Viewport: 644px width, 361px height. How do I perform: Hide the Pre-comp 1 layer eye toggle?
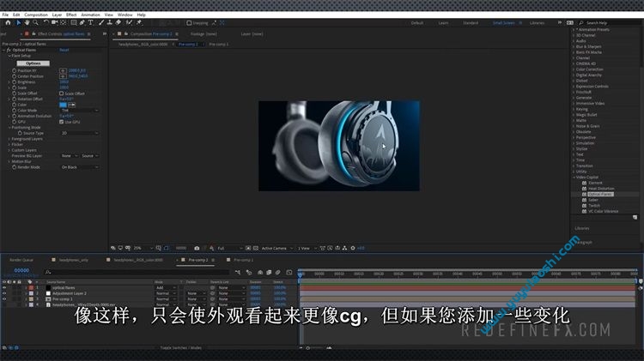4,299
